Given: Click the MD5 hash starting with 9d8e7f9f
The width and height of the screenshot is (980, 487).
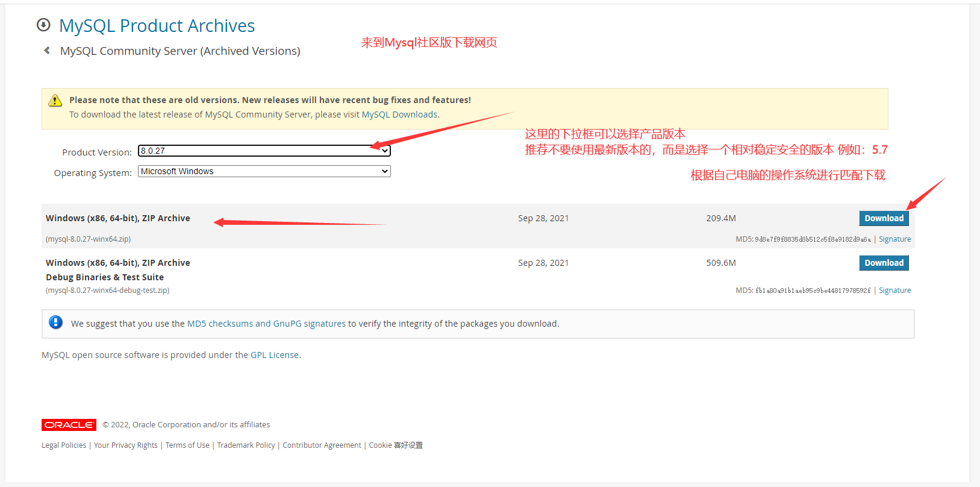Looking at the screenshot, I should coord(813,239).
